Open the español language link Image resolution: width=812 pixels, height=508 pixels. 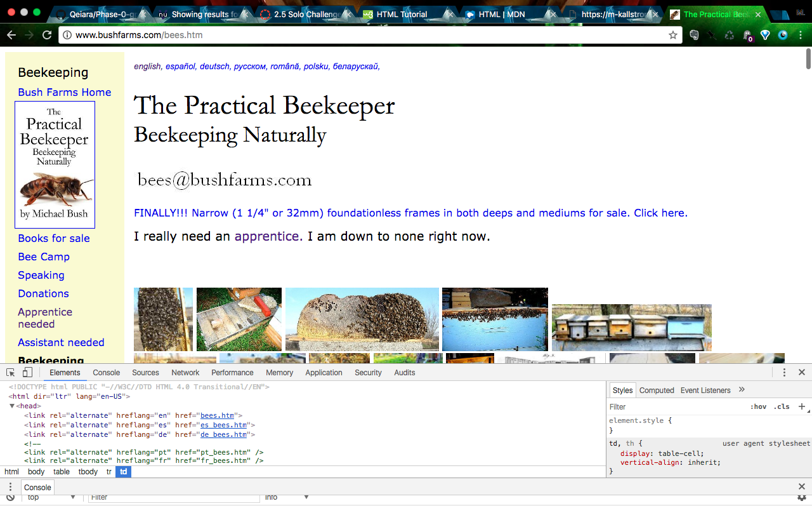point(180,66)
